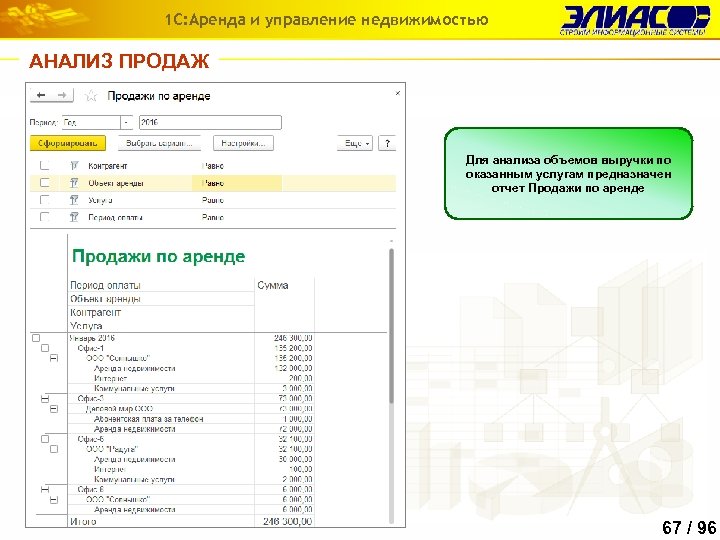Click the Интернет row with 200,00
The image size is (720, 540).
110,378
